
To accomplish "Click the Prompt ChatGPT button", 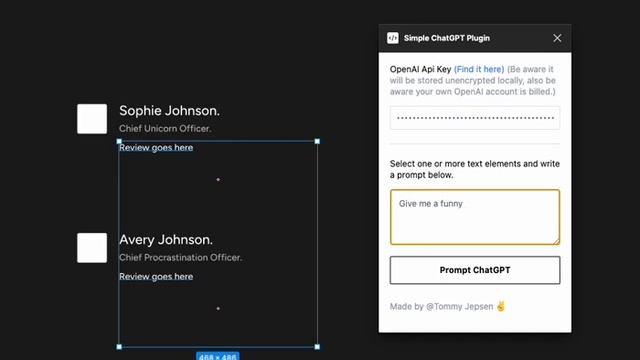I will (475, 270).
